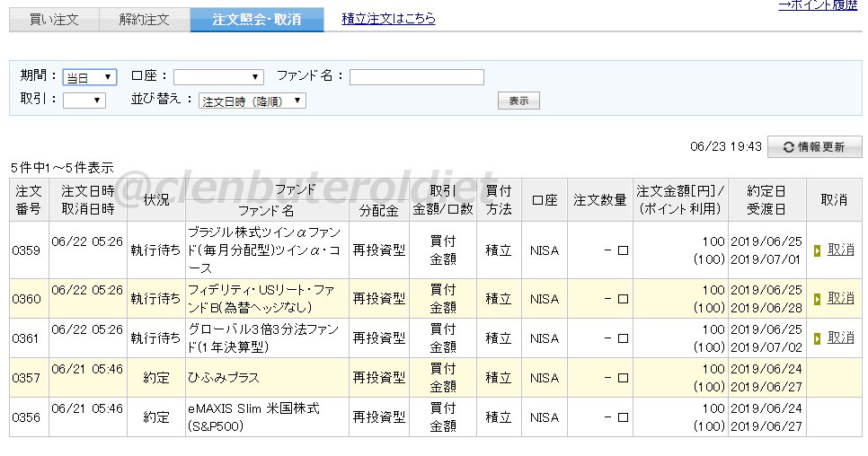
Task: Select the 注文照会・取消 tab
Action: coord(257,20)
